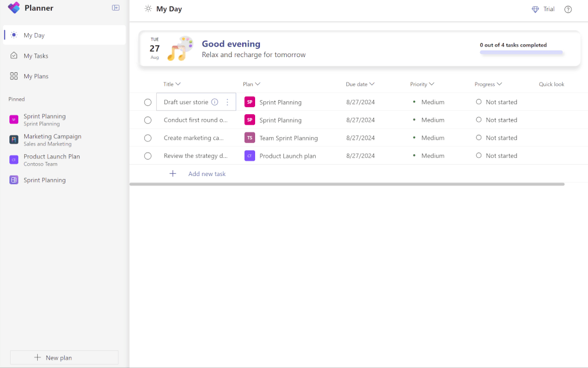Collapse the sidebar navigation panel
Image resolution: width=588 pixels, height=368 pixels.
tap(115, 8)
